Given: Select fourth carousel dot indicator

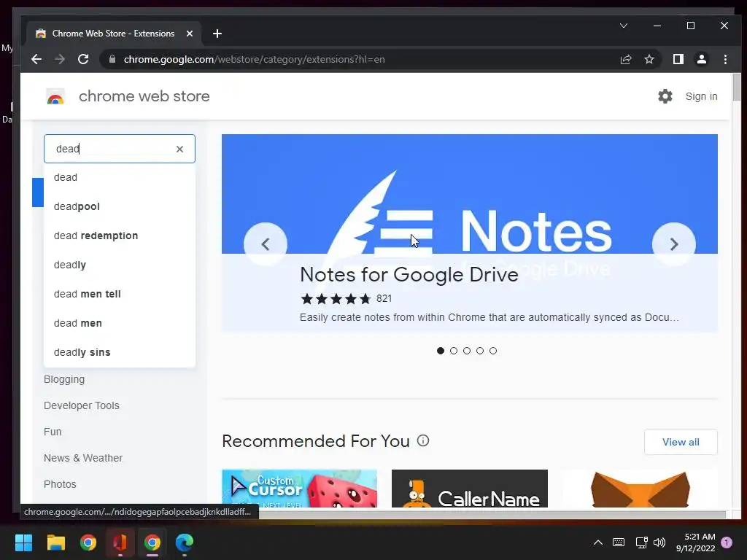Looking at the screenshot, I should 480,351.
